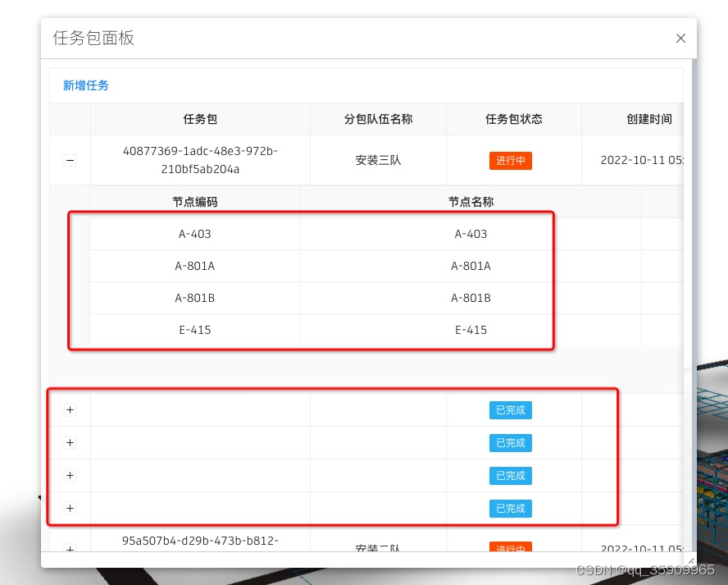
Task: Expand the 95a507b4-d29b task package row
Action: [71, 548]
